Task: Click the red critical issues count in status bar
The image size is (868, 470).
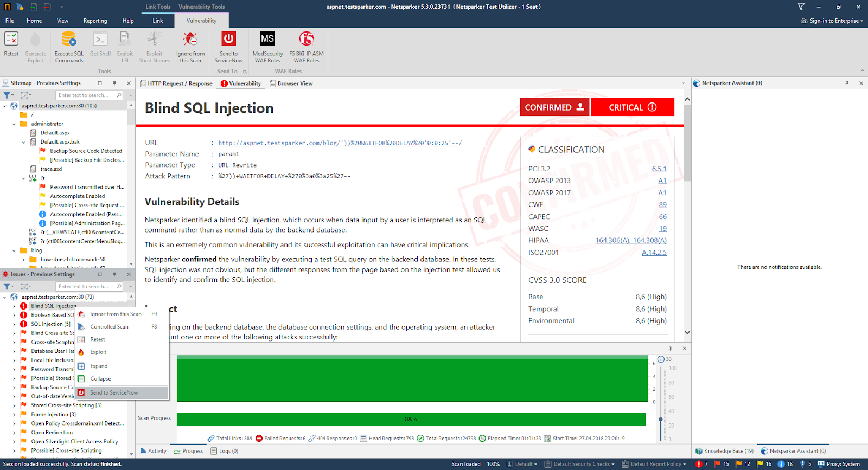Action: tap(702, 464)
